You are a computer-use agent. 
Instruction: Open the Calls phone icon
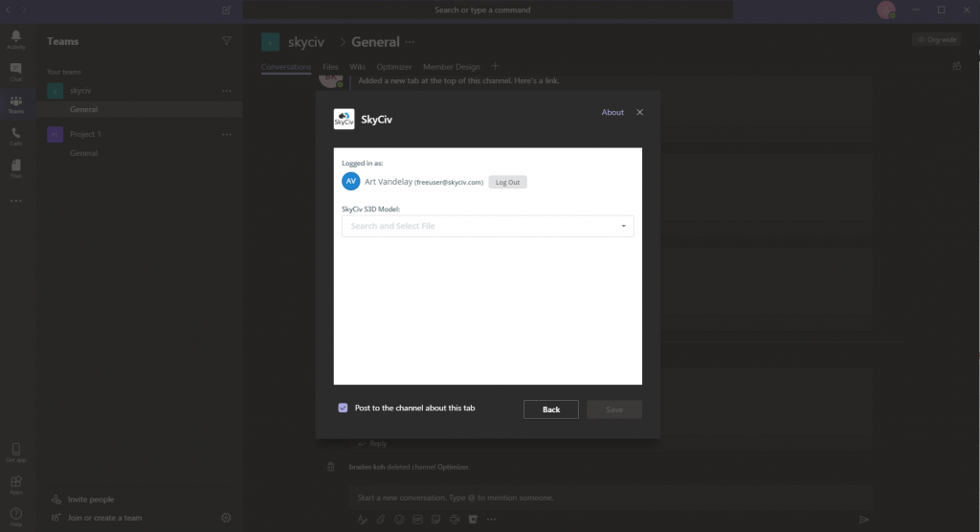[15, 137]
